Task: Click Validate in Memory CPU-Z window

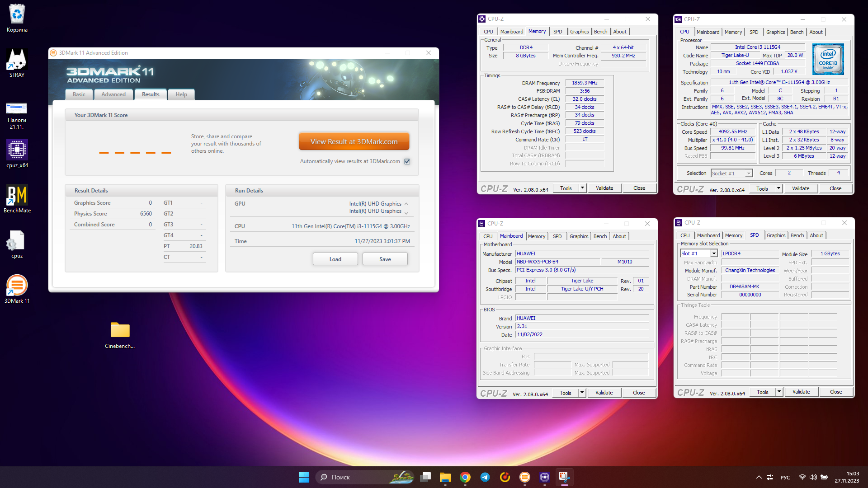Action: (604, 188)
